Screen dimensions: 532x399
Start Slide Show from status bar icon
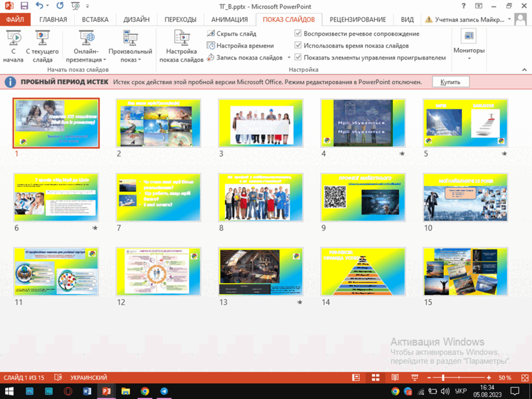(415, 377)
